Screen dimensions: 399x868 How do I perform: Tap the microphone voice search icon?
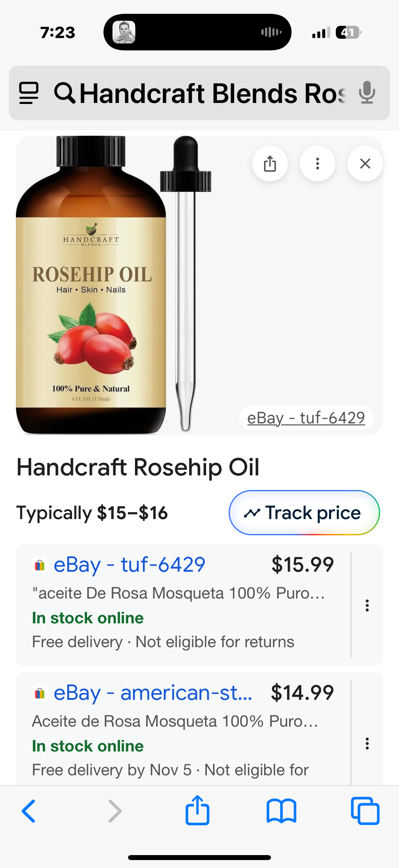[x=367, y=93]
